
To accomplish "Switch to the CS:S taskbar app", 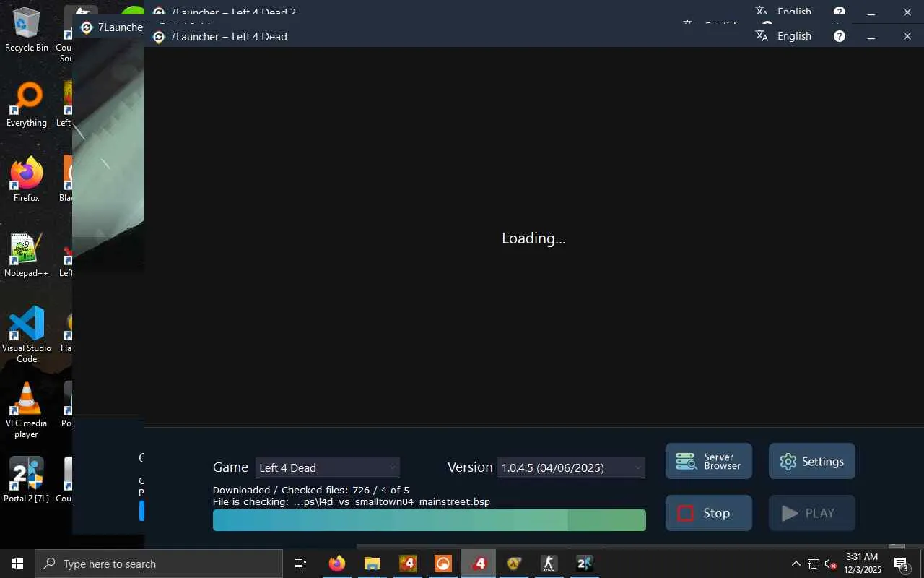I will pos(549,564).
